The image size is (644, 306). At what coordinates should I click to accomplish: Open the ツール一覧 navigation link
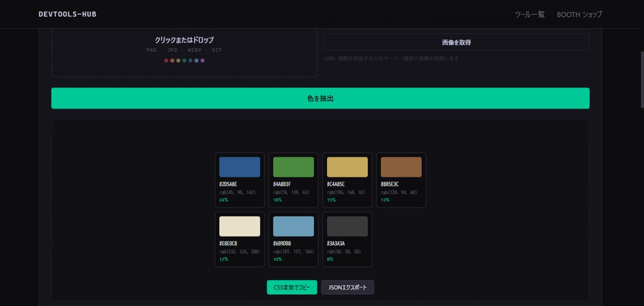pyautogui.click(x=530, y=14)
